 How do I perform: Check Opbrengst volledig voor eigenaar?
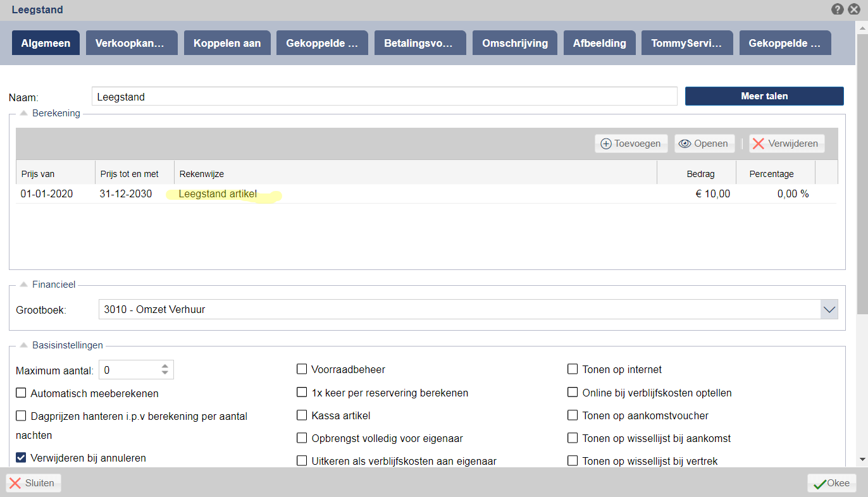(302, 438)
